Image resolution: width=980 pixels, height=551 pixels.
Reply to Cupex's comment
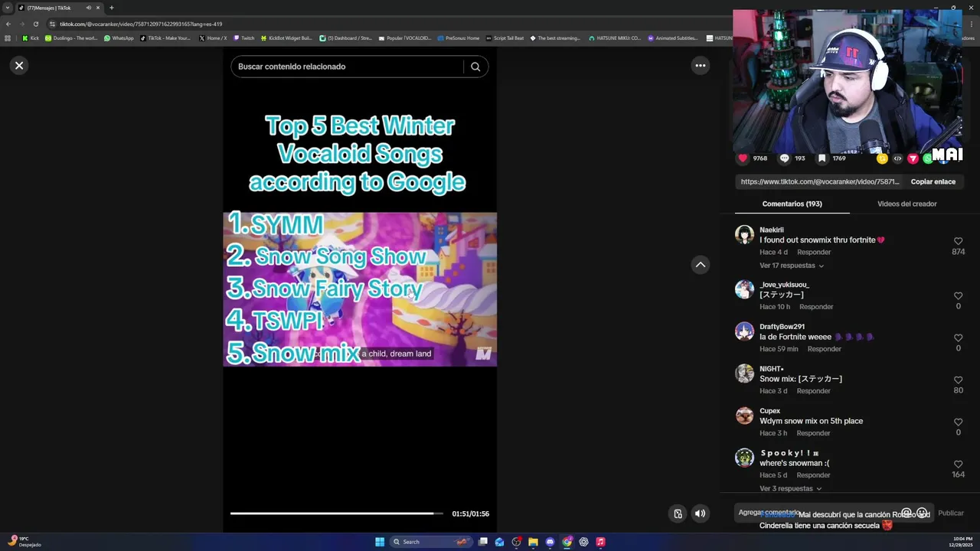813,433
